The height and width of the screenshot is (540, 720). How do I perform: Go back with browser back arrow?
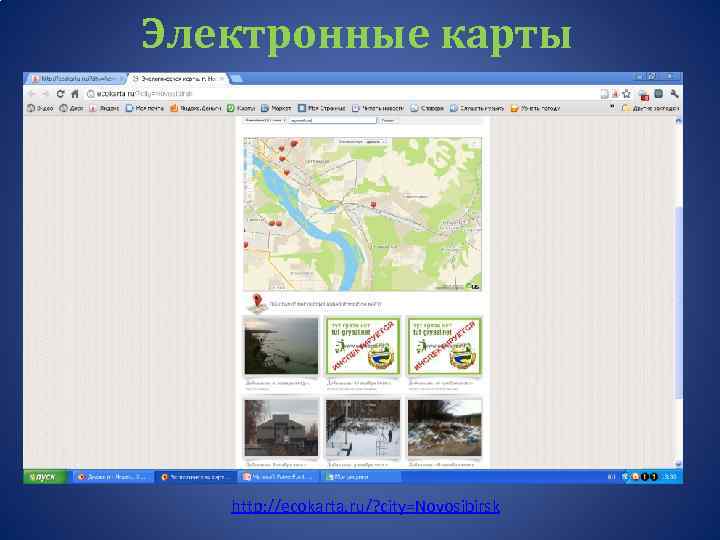point(32,94)
